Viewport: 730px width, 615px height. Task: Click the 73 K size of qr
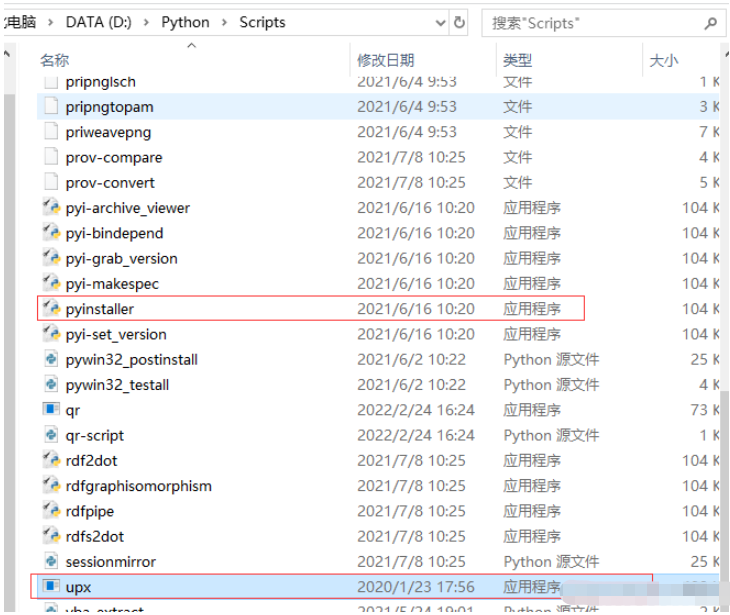point(704,410)
